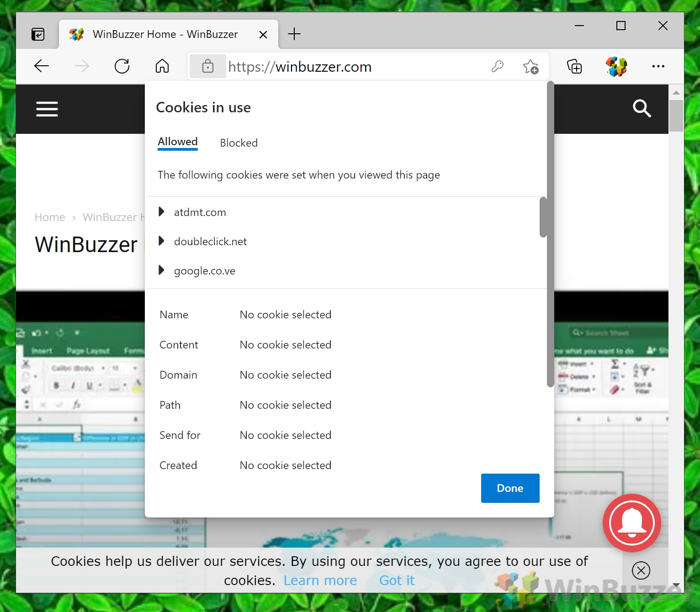Click the page scroll up arrow
The image size is (700, 612).
676,93
